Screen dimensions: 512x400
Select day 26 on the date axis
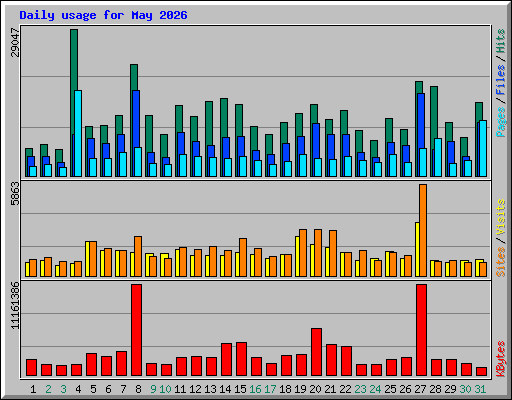405,389
